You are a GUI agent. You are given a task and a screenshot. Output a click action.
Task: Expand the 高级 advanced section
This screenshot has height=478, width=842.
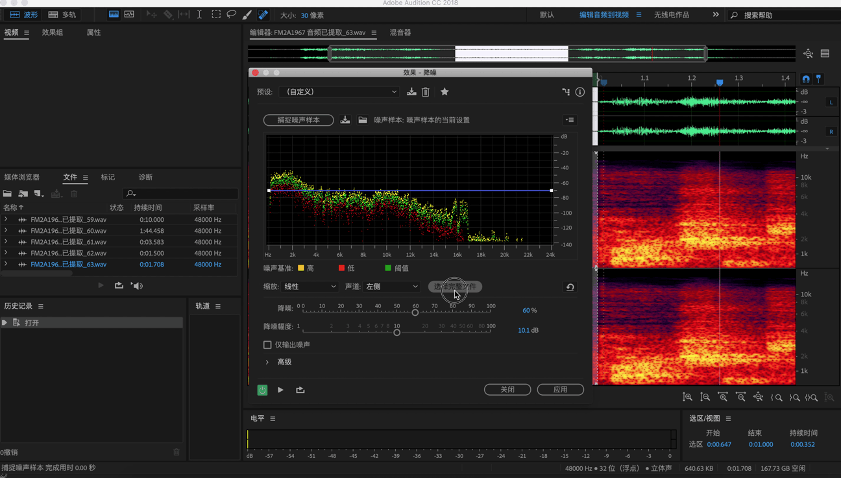[267, 362]
